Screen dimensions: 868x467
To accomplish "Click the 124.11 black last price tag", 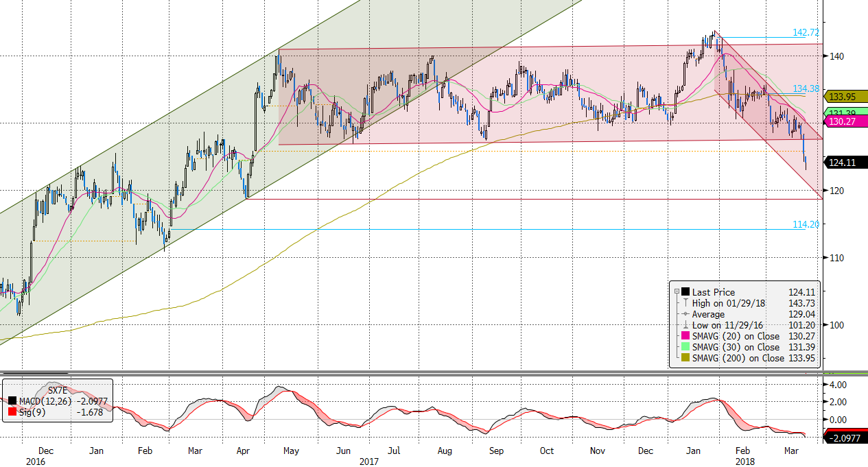I will point(845,163).
